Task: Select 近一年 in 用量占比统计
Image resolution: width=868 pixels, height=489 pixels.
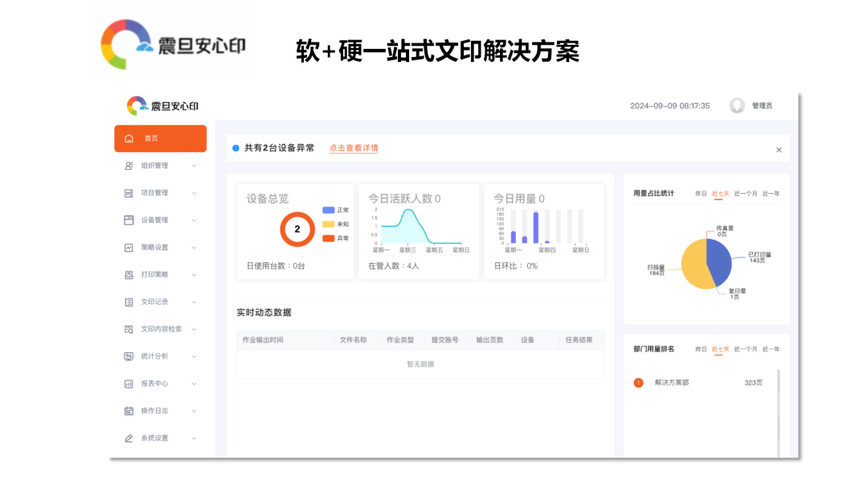Action: 771,193
